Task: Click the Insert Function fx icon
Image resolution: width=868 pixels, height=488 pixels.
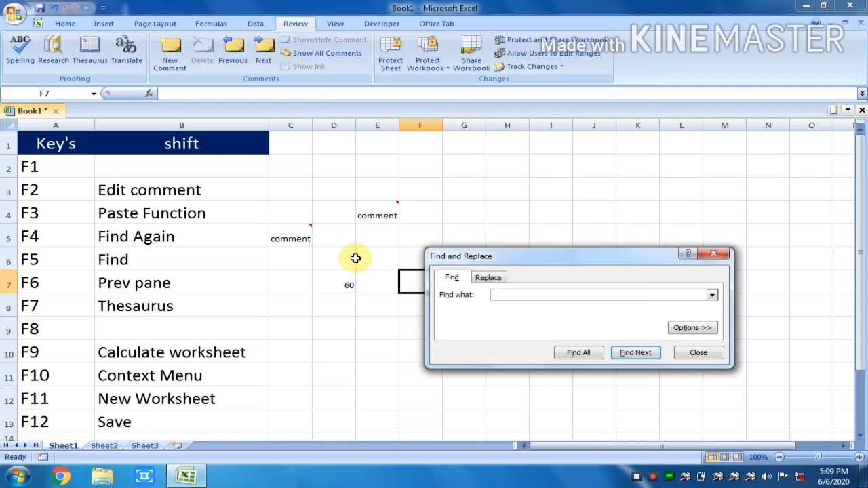Action: 149,94
